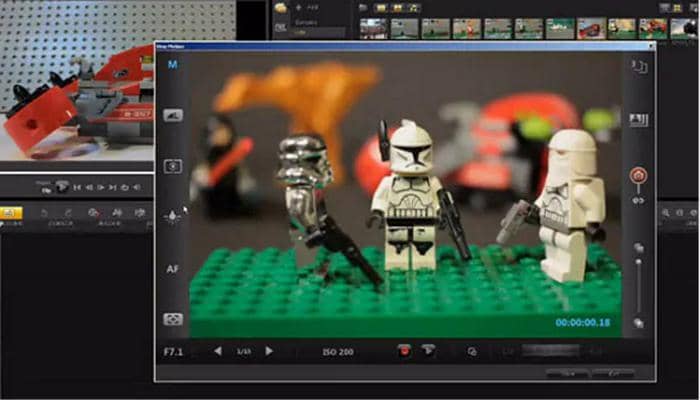Click the zoom in icon above vertical slider
Screen dimensions: 700x401
pos(639,248)
